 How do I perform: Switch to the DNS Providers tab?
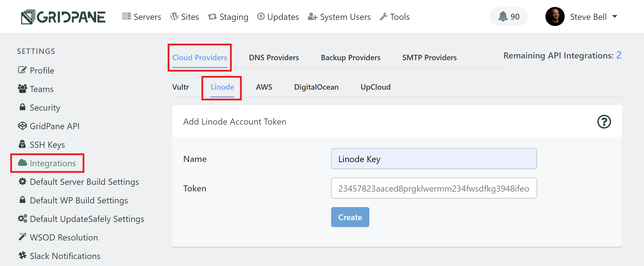pos(274,58)
